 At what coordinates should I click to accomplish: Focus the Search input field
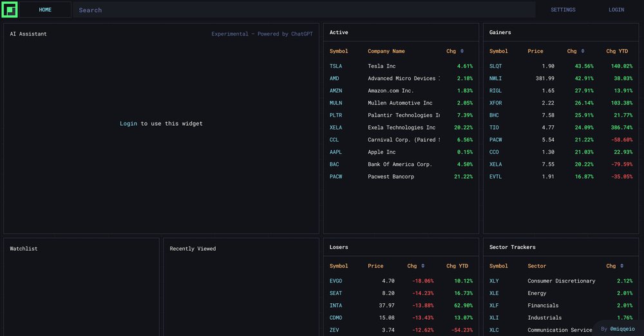coord(303,10)
